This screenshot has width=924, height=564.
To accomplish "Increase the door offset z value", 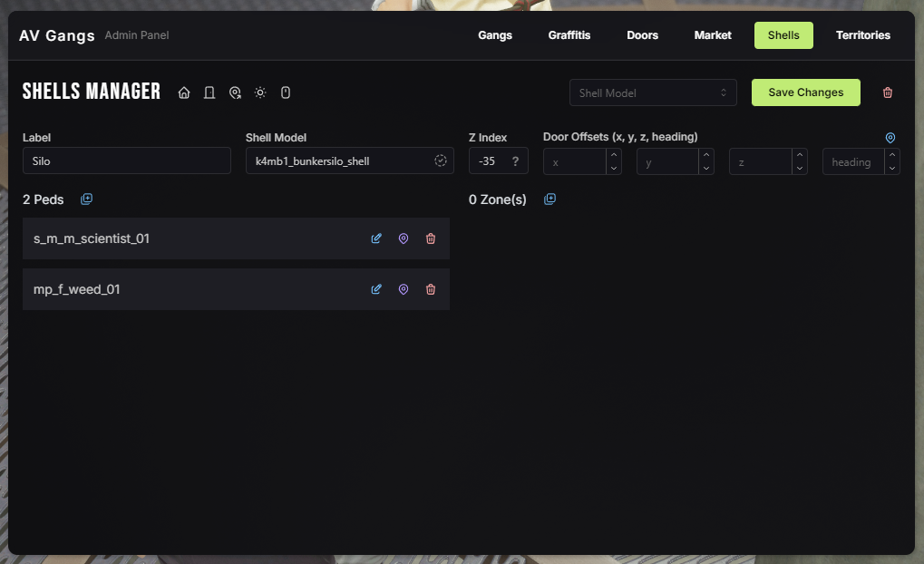I will [800, 156].
